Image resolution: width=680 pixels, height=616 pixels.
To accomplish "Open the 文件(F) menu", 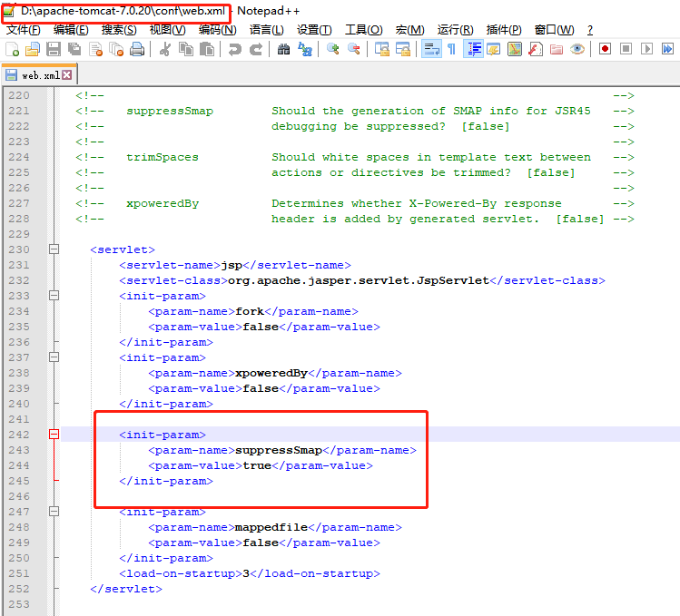I will tap(24, 30).
